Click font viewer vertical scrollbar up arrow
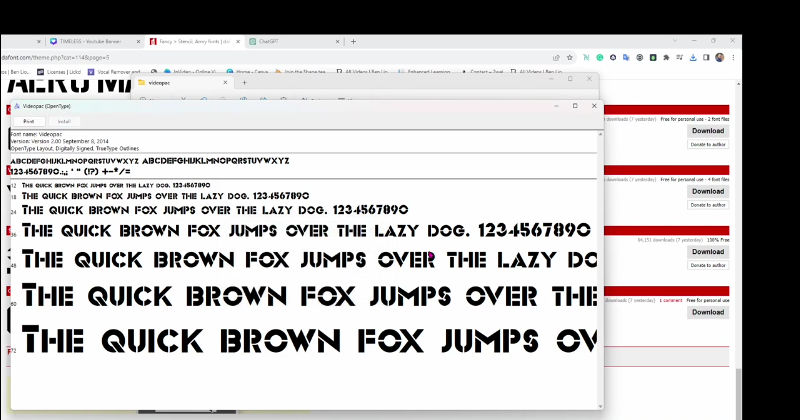 (x=600, y=134)
